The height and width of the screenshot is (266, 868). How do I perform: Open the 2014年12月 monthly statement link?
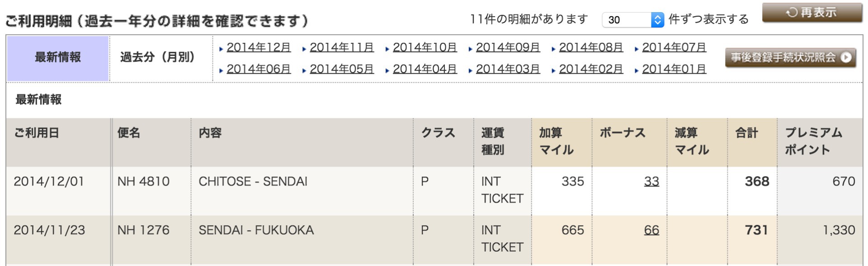pos(258,47)
